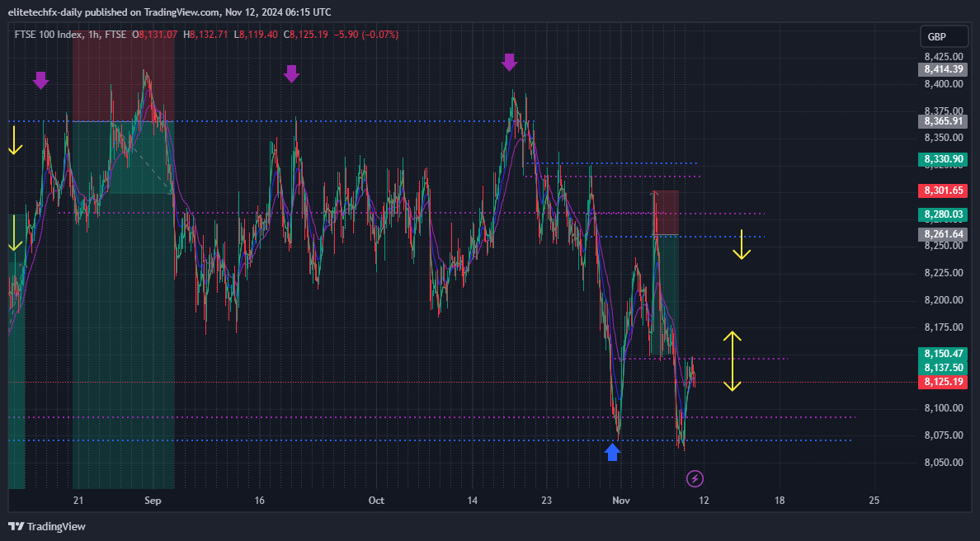Screen dimensions: 980x541
Task: Click the 8,414.39 price label
Action: 943,69
